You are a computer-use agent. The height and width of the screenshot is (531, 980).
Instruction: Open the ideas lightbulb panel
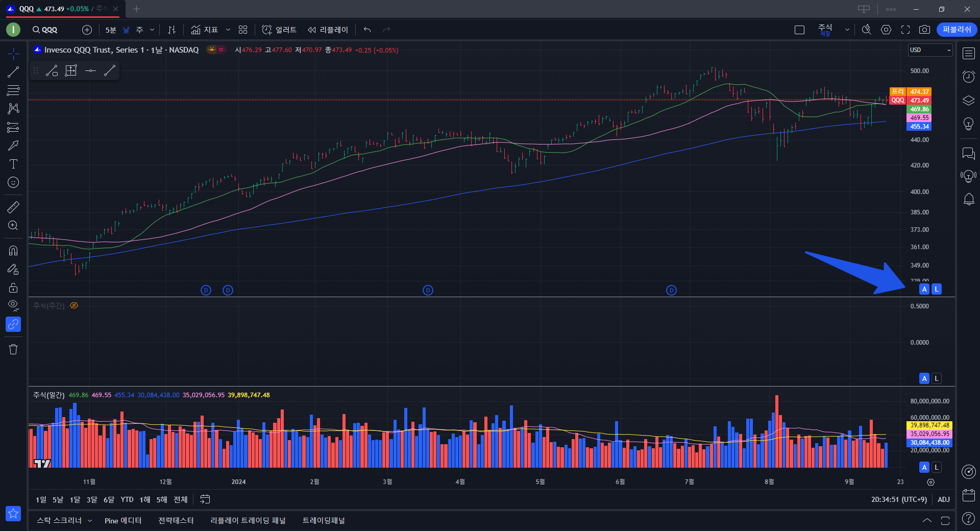pos(969,124)
